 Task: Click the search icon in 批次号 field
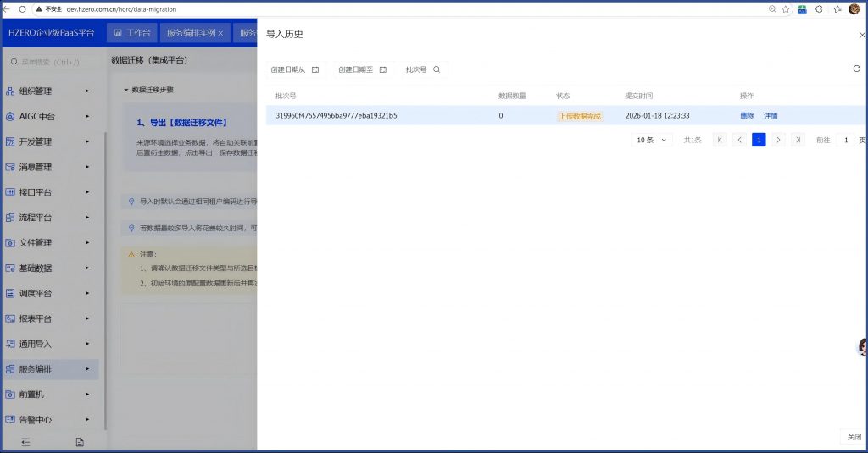437,69
